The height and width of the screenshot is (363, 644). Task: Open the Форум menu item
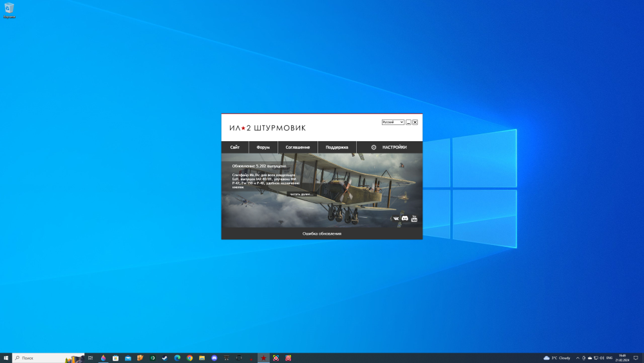point(263,147)
